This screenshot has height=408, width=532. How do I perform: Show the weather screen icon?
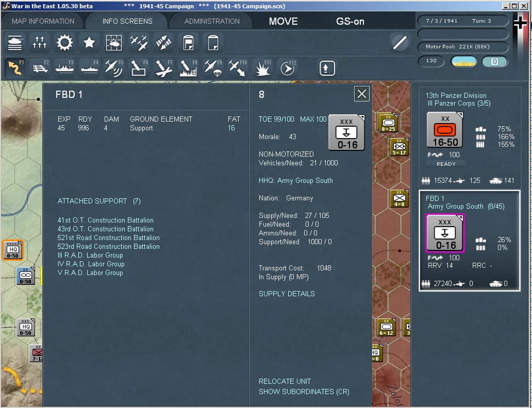tap(114, 43)
